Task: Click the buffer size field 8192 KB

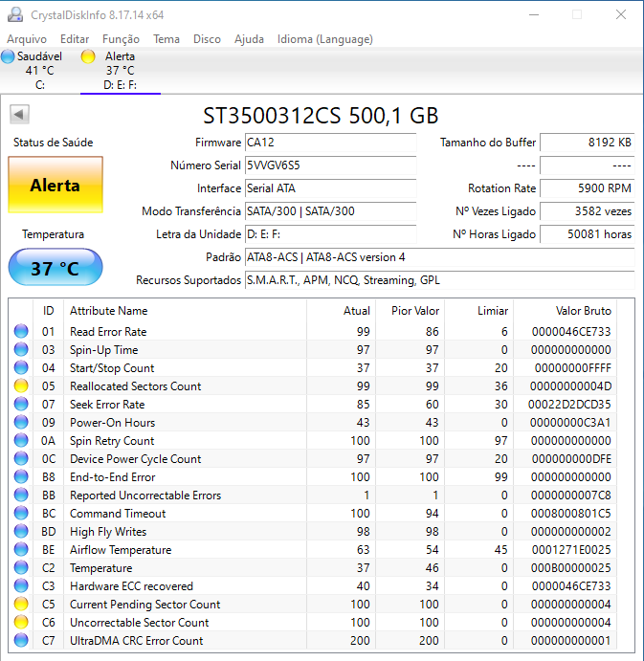Action: tap(588, 143)
